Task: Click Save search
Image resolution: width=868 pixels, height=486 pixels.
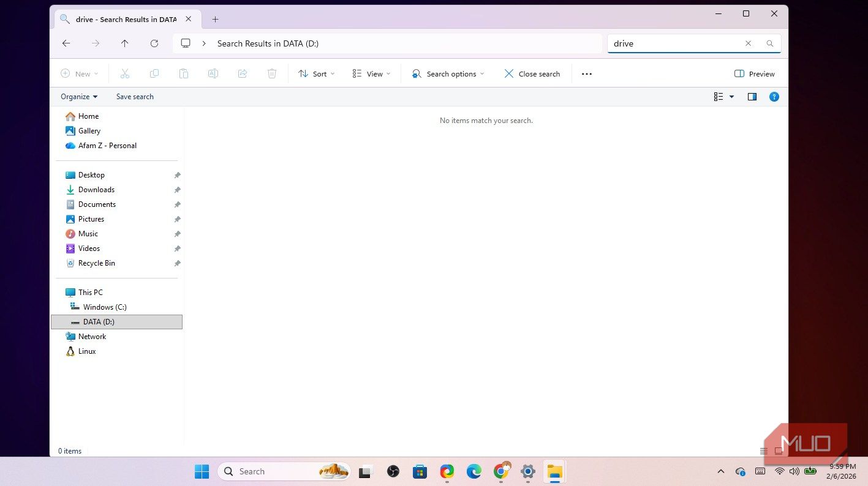Action: click(x=135, y=97)
